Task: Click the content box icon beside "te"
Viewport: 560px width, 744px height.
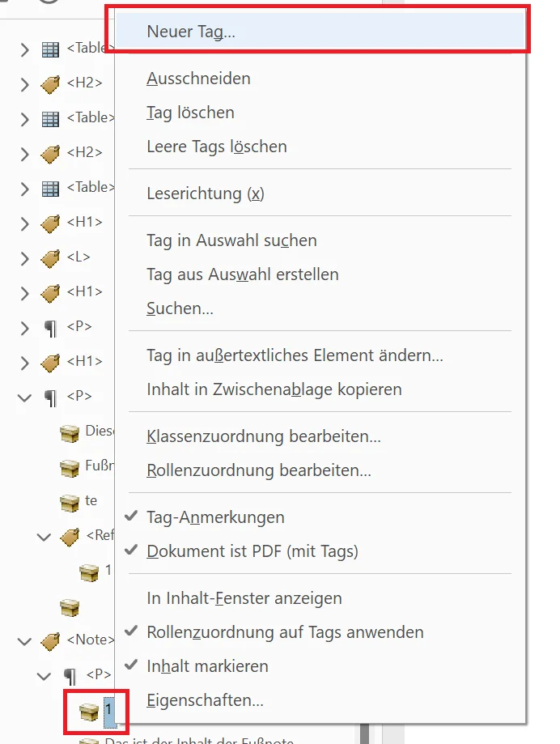Action: pyautogui.click(x=70, y=502)
